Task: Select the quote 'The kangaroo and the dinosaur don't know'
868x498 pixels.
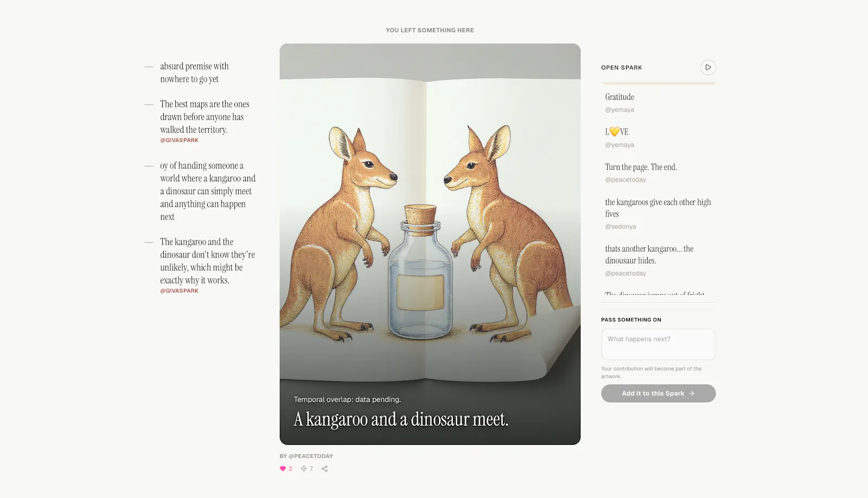Action: pos(207,261)
